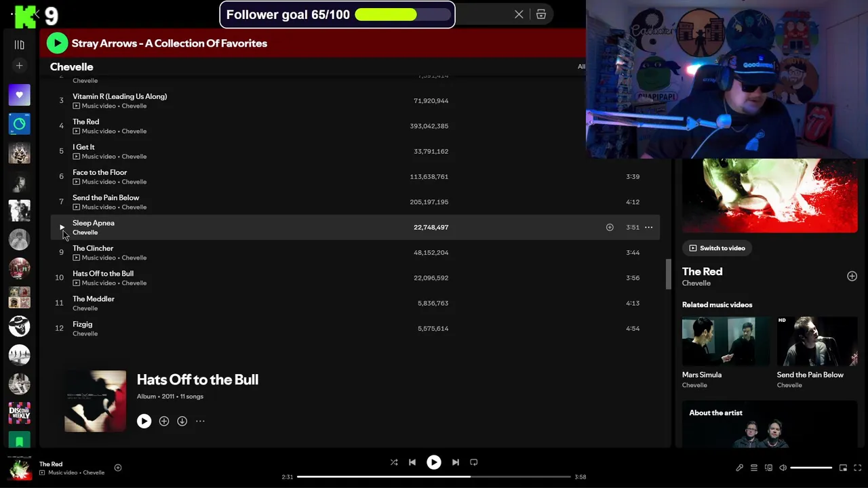The height and width of the screenshot is (488, 868).
Task: Play Stray Arrows with green play button
Action: (x=57, y=43)
